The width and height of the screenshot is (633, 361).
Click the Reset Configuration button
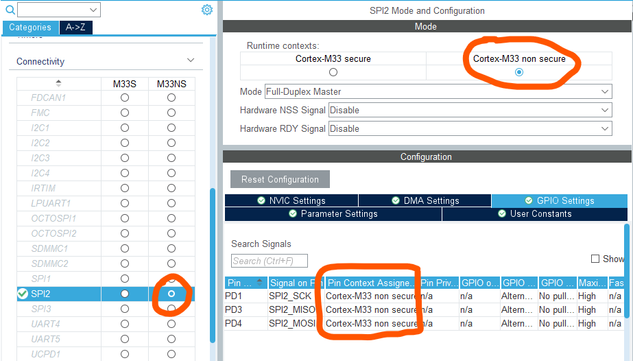[x=280, y=179]
